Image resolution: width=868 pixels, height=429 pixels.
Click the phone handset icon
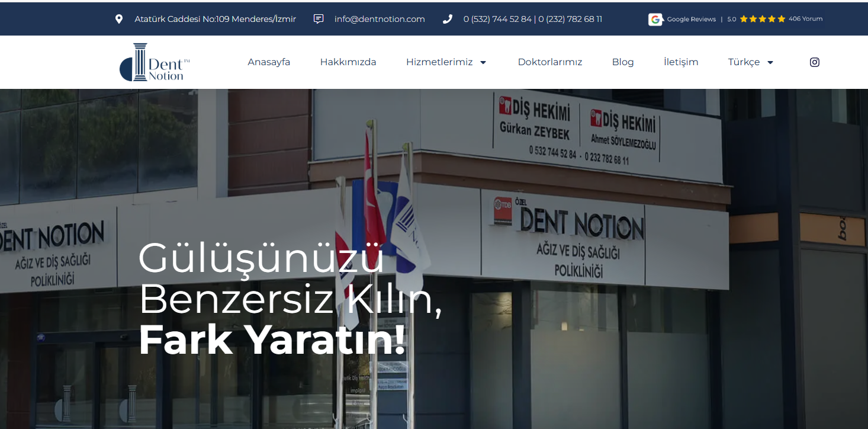coord(447,19)
